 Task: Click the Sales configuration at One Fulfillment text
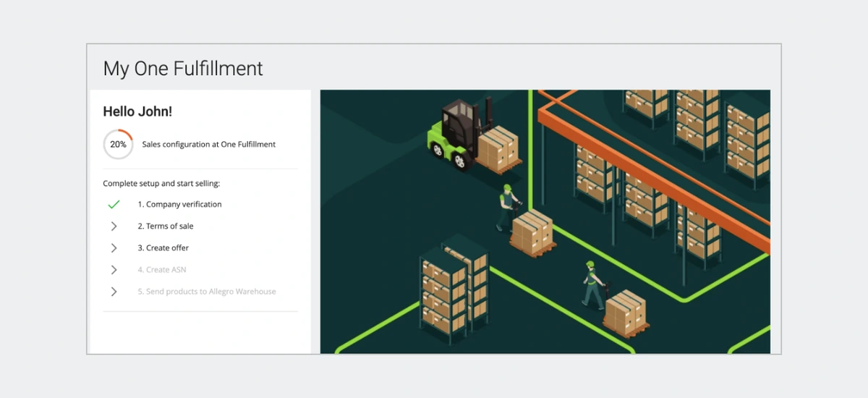point(209,144)
